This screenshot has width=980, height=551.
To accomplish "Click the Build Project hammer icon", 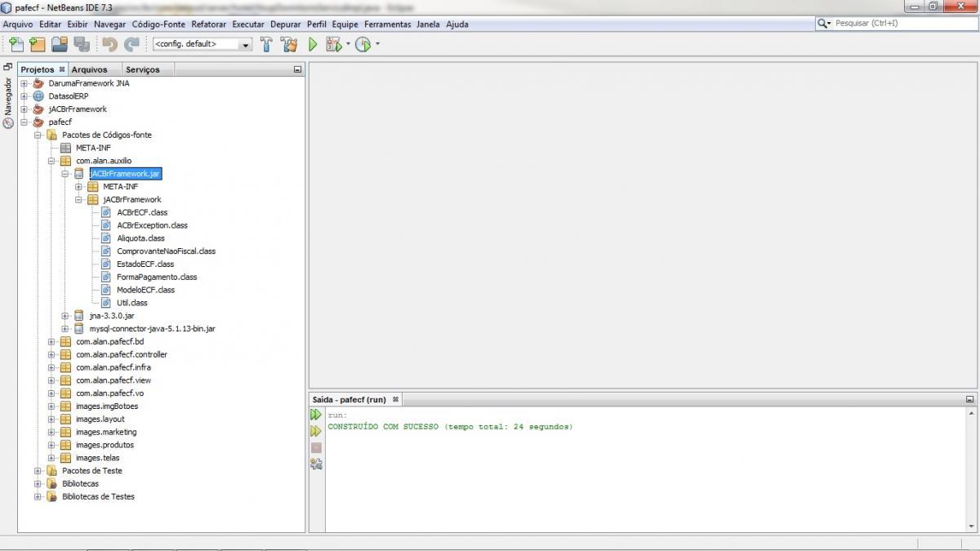I will [267, 44].
